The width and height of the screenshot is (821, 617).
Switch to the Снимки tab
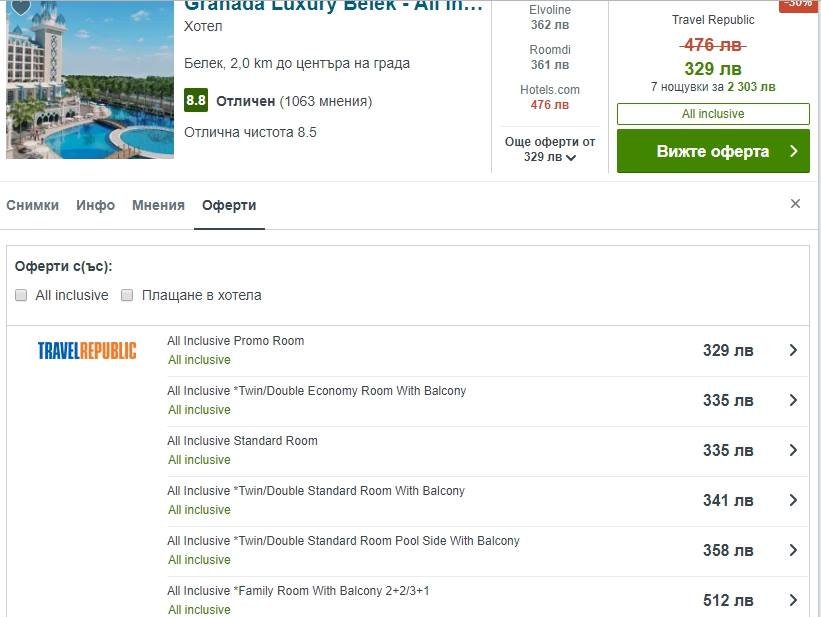pyautogui.click(x=32, y=205)
